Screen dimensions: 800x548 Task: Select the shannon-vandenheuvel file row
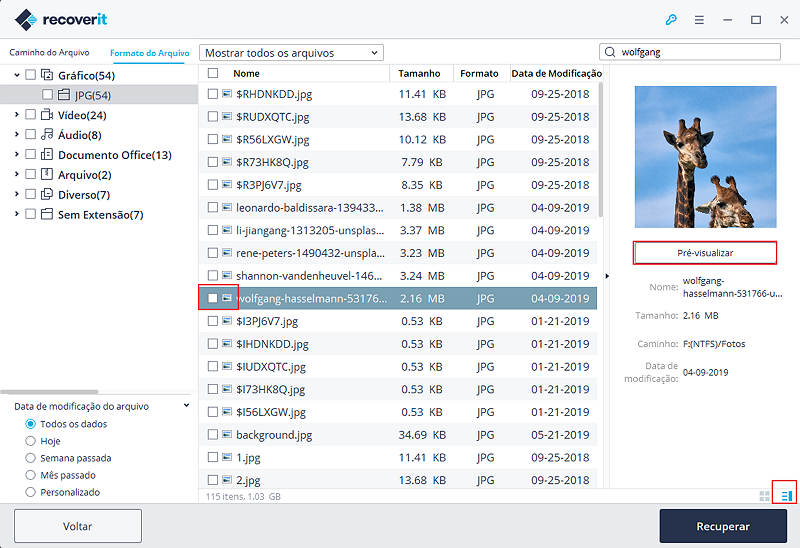(397, 276)
